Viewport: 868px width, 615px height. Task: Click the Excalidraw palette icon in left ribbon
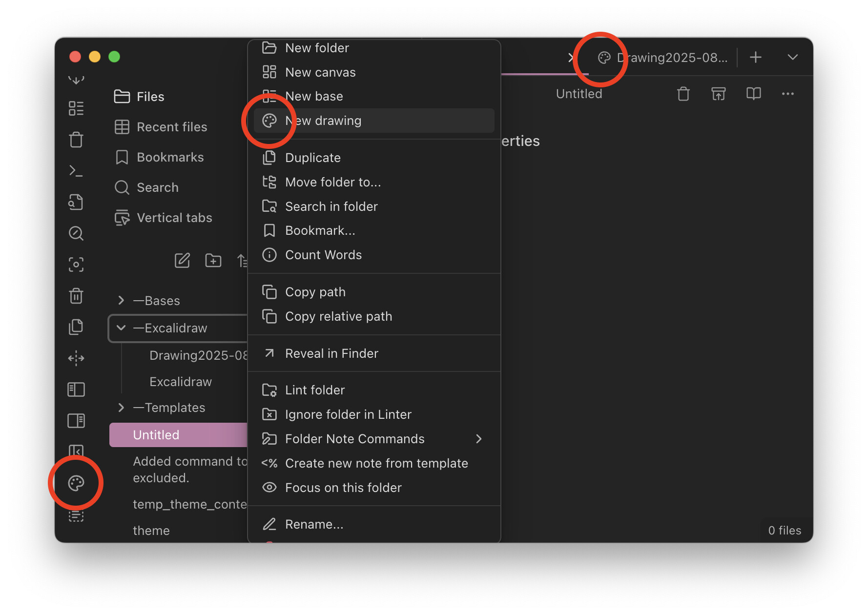coord(76,483)
